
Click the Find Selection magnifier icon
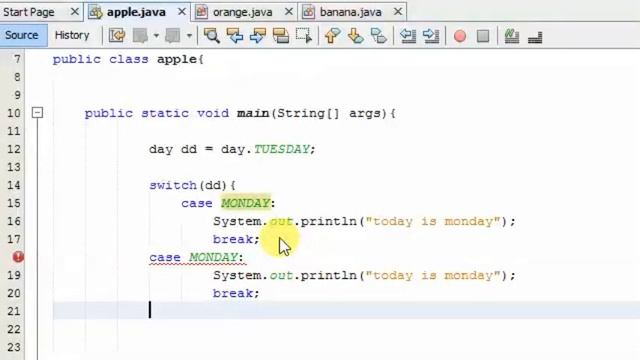(x=211, y=36)
